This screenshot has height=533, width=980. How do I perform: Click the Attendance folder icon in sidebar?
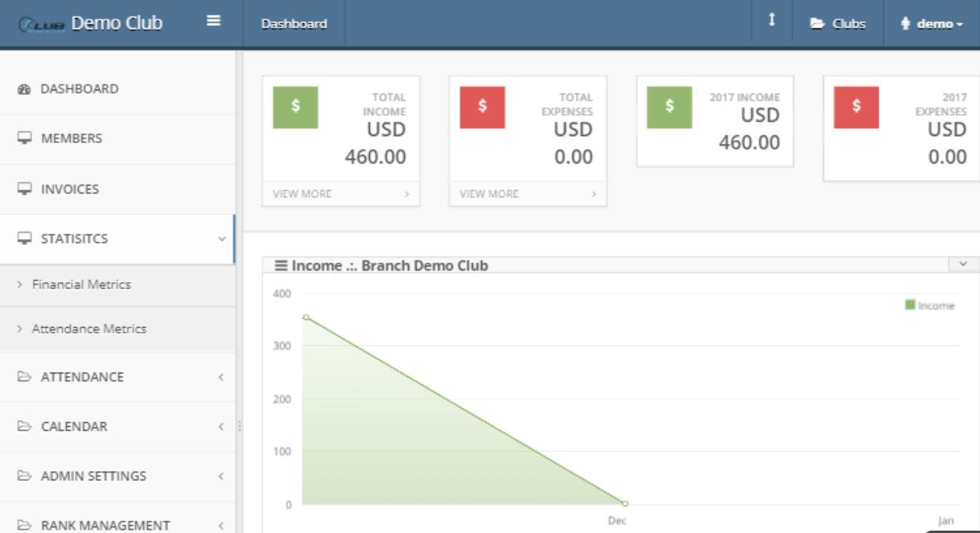(x=24, y=377)
